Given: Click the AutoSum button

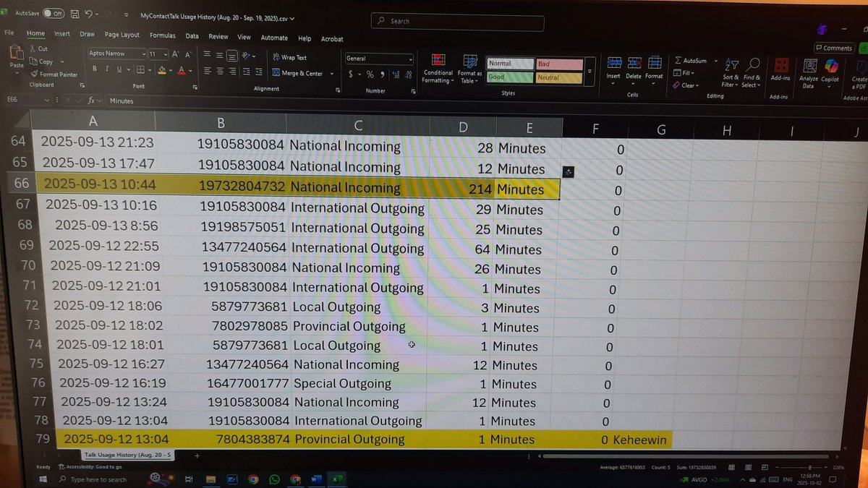Looking at the screenshot, I should click(x=691, y=61).
